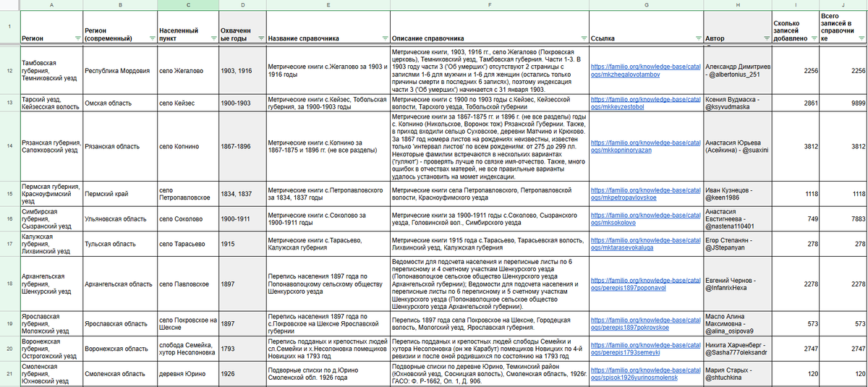Click total records cell '9899'
Screen dimensions: 868x387
(843, 102)
